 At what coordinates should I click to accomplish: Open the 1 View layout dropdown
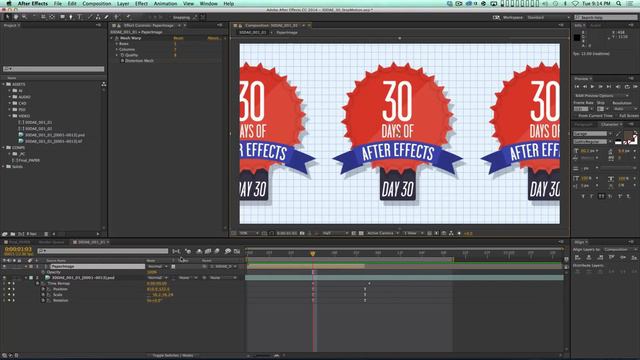[x=413, y=233]
